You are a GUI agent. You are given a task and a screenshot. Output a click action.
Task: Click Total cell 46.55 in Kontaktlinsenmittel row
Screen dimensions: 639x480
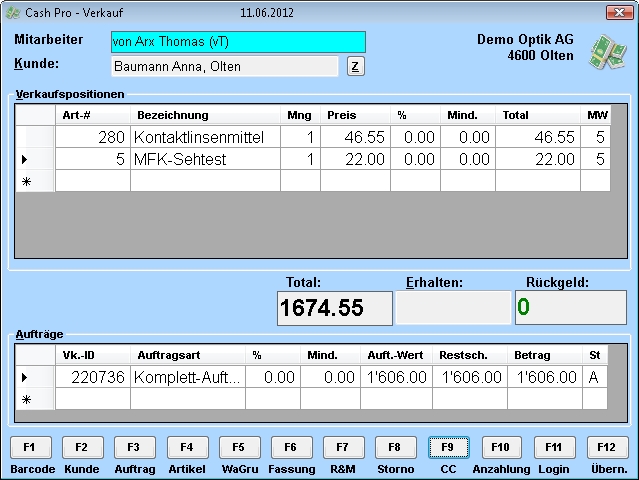click(x=538, y=137)
